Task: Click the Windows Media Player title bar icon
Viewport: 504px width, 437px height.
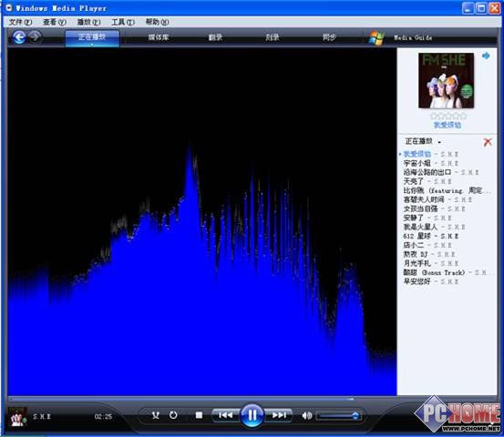Action: click(9, 7)
